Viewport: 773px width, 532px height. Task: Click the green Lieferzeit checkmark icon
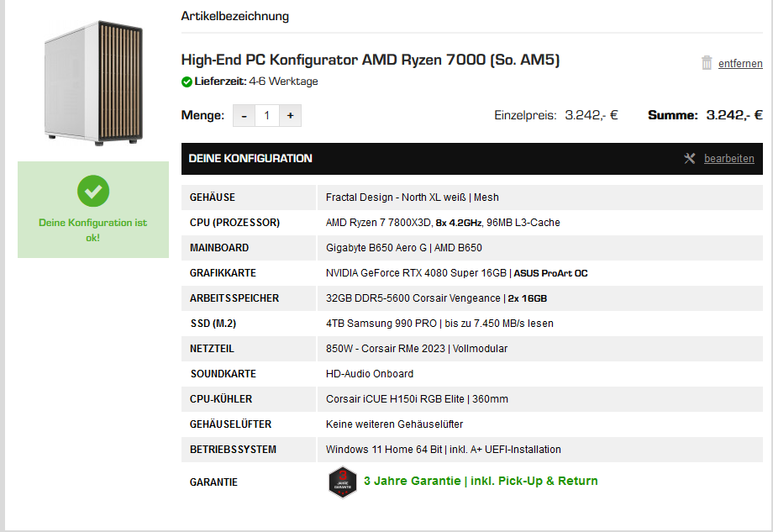tap(187, 82)
